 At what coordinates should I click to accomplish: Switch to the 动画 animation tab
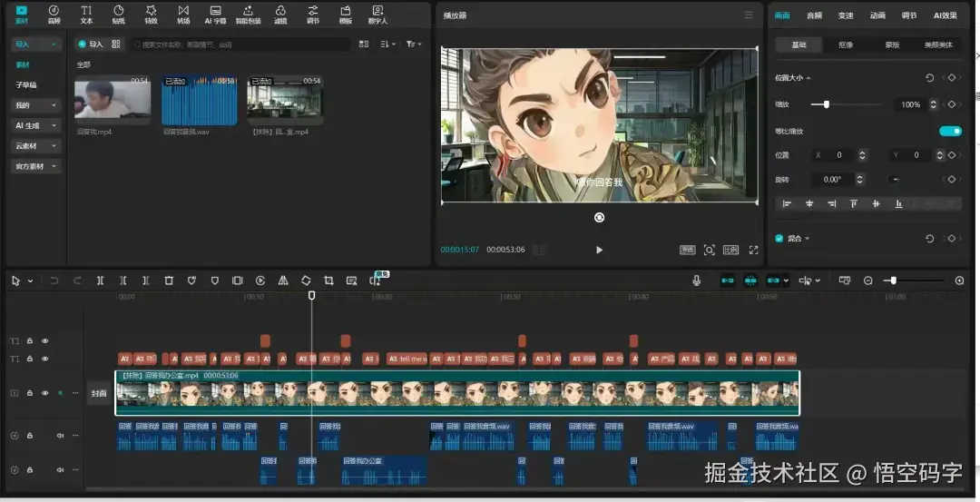coord(877,15)
